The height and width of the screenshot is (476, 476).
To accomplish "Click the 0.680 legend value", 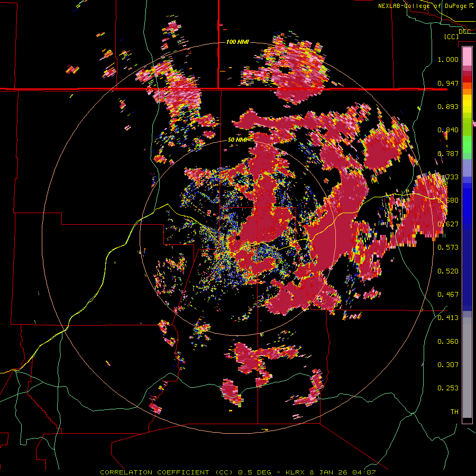I will click(448, 200).
